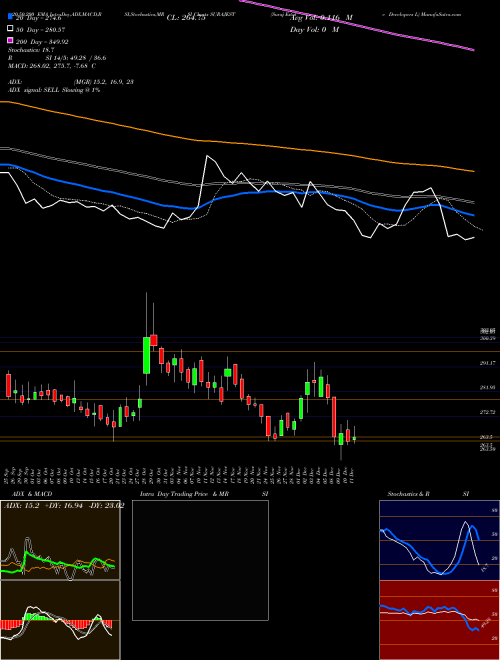Viewport: 500px width, 660px height.
Task: Click the magenta 200 Day EMA legend swatch
Action: [10, 41]
